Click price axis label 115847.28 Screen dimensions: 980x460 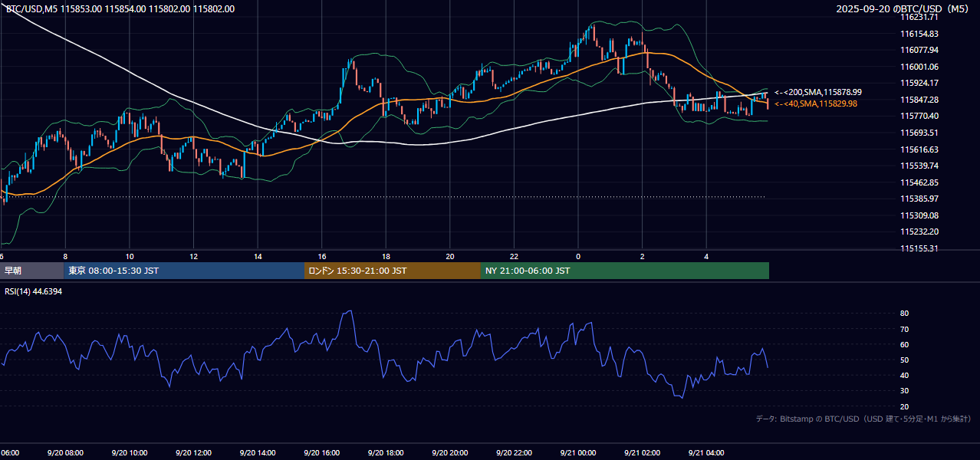click(x=919, y=100)
